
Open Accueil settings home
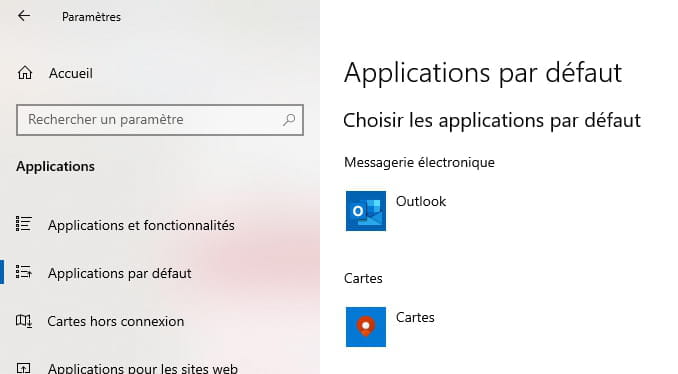70,73
